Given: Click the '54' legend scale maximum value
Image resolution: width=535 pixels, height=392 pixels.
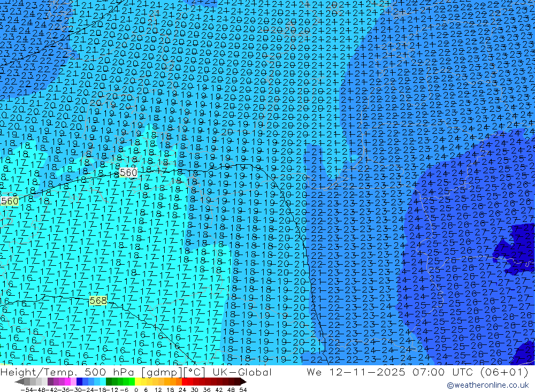Looking at the screenshot, I should point(243,390).
